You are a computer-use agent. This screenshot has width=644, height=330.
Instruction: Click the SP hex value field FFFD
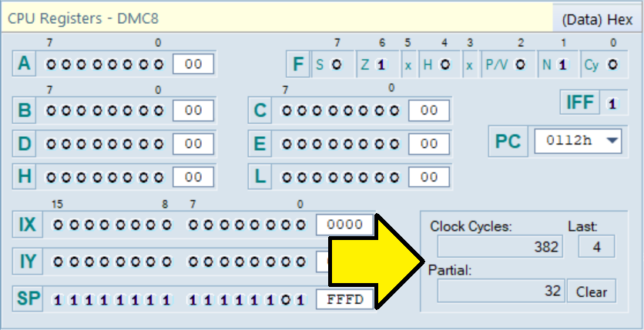click(x=345, y=300)
